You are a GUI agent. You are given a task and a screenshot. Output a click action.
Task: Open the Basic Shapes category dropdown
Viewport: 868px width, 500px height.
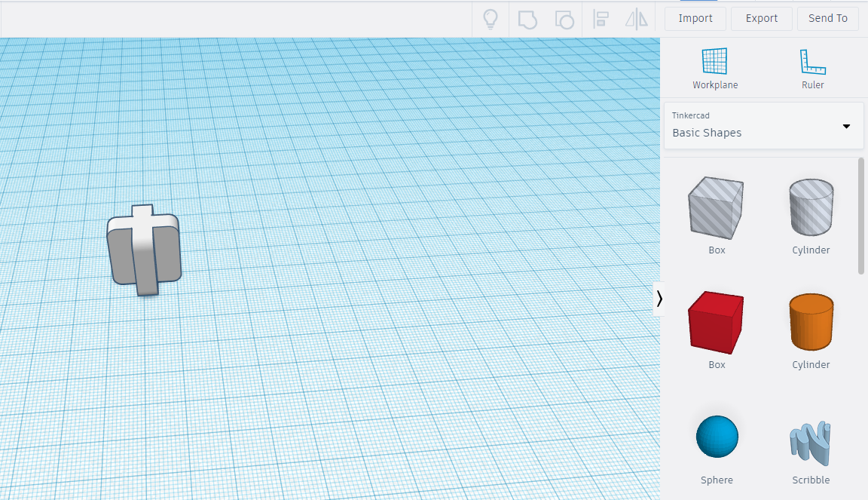(763, 126)
